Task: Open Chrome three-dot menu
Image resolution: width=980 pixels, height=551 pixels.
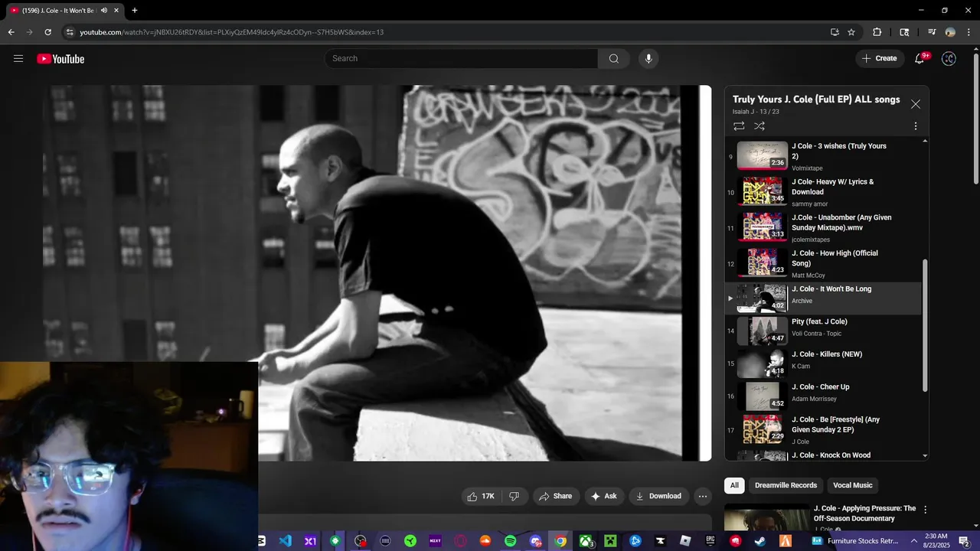Action: coord(968,32)
